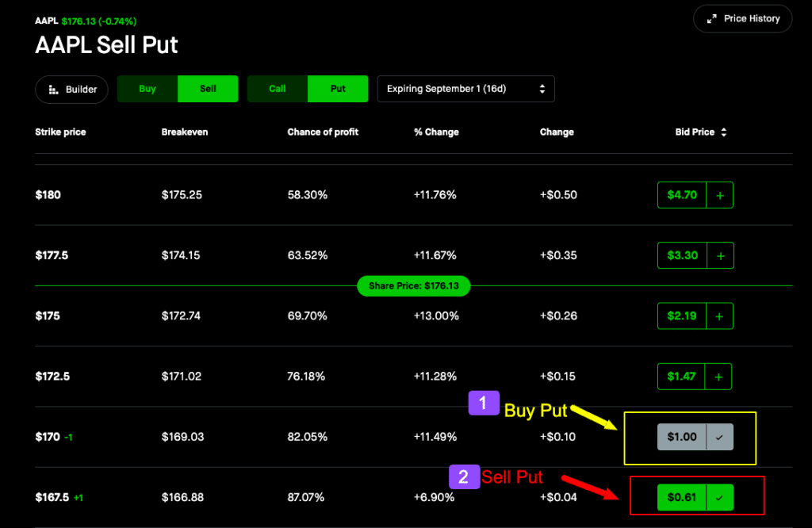This screenshot has width=812, height=528.
Task: Click the $2.19 bid price button
Action: click(x=681, y=316)
